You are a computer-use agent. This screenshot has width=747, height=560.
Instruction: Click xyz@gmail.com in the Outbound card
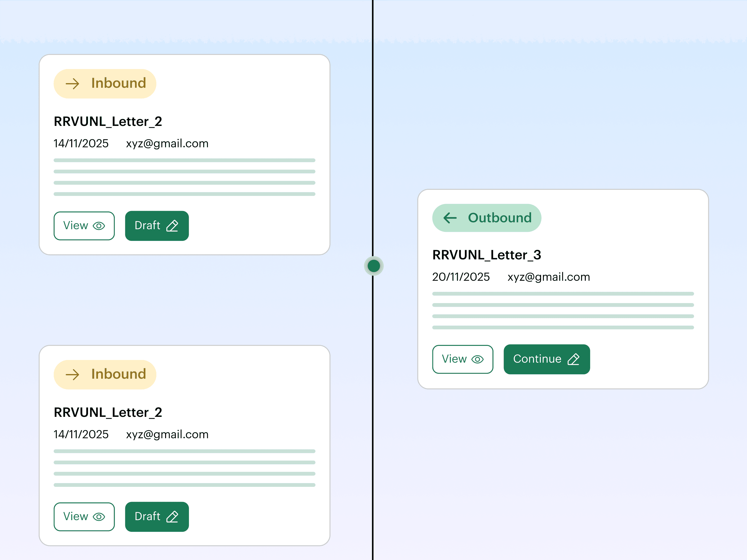click(x=548, y=277)
